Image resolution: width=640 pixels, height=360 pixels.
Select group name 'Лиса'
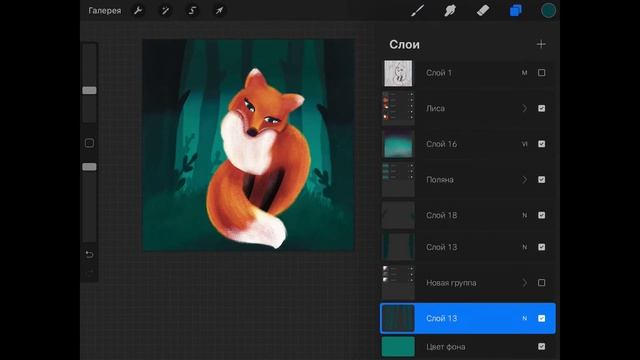(436, 109)
